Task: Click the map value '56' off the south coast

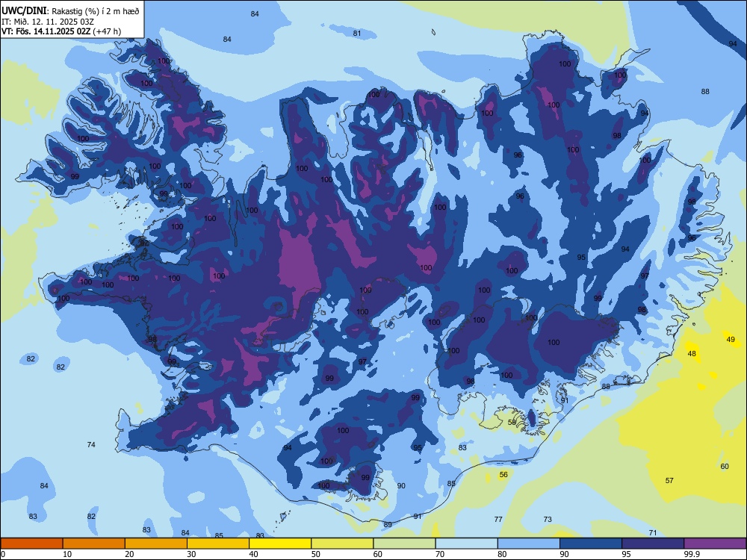Action: click(x=503, y=474)
